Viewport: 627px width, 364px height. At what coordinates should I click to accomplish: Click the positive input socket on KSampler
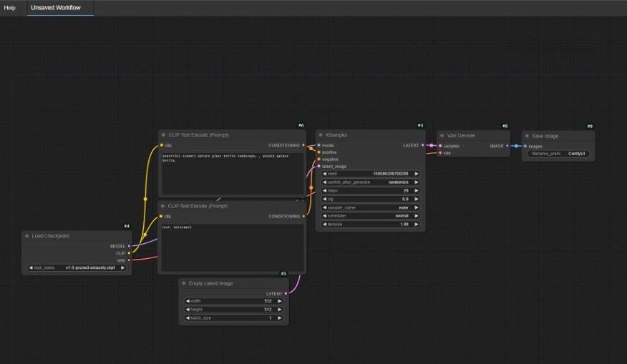pyautogui.click(x=319, y=152)
